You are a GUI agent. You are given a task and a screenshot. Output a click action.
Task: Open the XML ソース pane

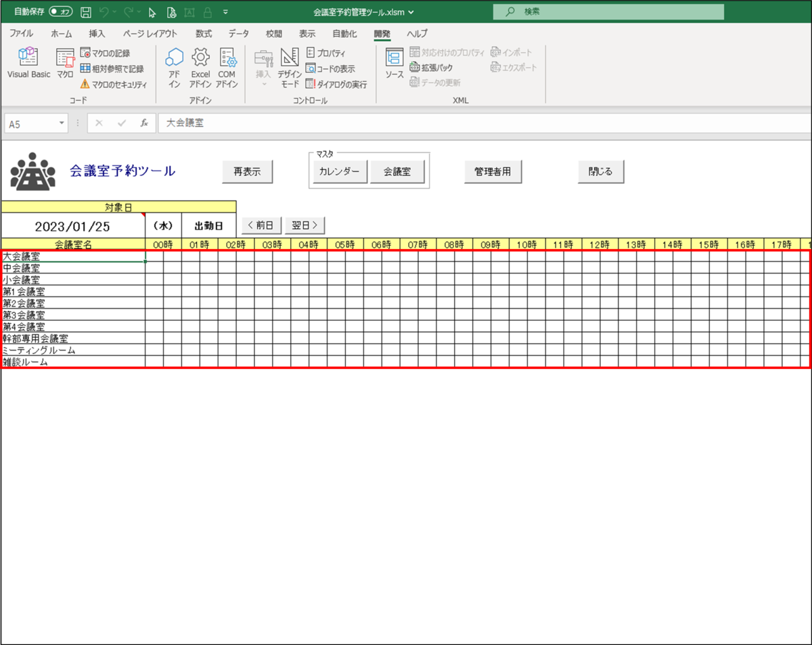[394, 64]
